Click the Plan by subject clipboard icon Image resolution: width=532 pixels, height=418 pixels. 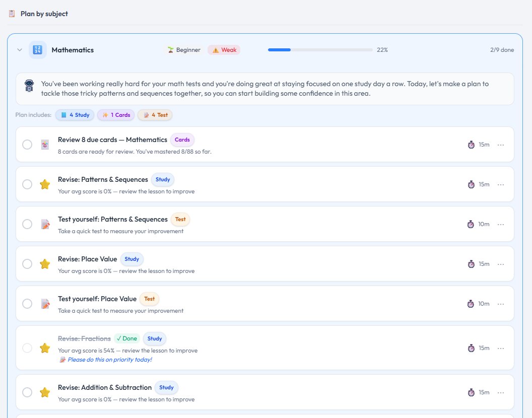[x=12, y=14]
